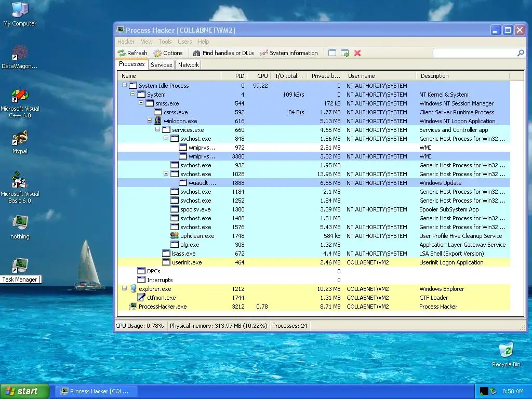The height and width of the screenshot is (399, 532).
Task: Open System information from toolbar
Action: (289, 53)
